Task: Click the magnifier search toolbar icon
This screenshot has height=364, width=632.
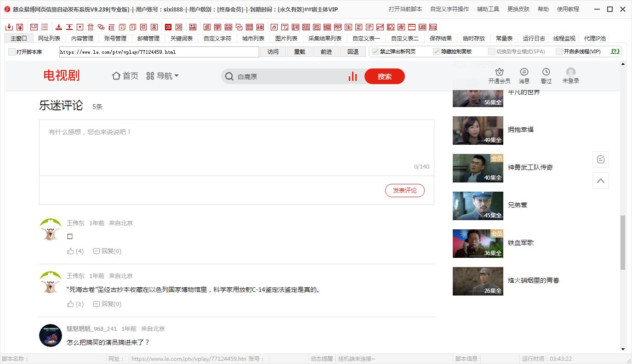Action: 391,27
